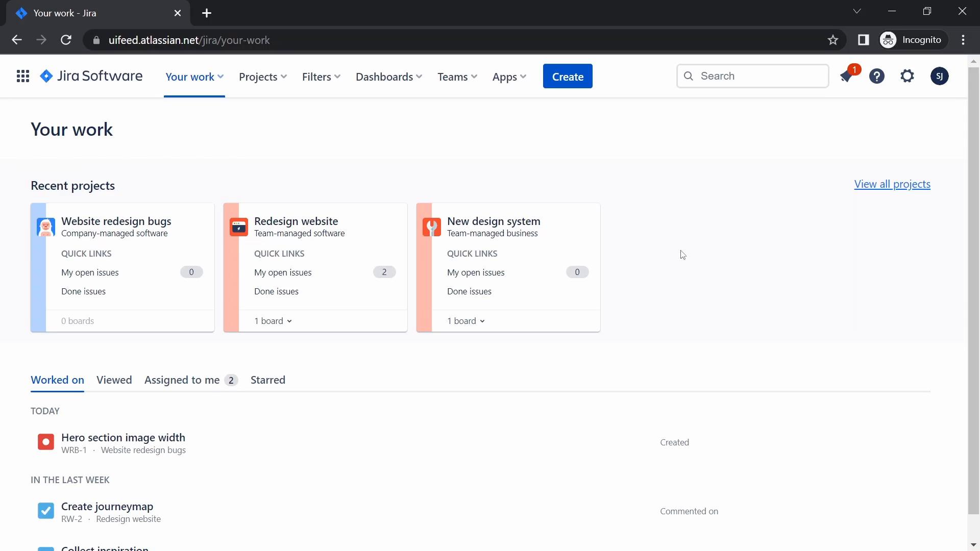Open the Website redesign bugs project icon
The width and height of the screenshot is (980, 551).
(x=46, y=226)
